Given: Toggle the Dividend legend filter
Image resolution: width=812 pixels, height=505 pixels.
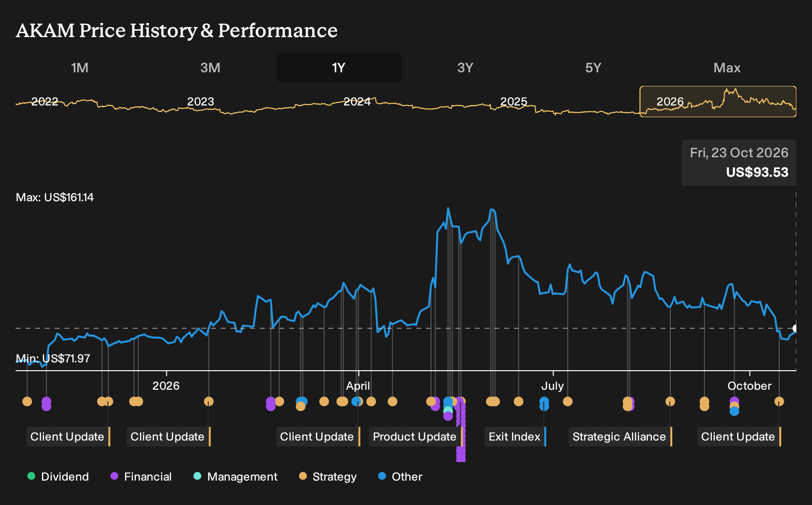Looking at the screenshot, I should click(x=58, y=477).
